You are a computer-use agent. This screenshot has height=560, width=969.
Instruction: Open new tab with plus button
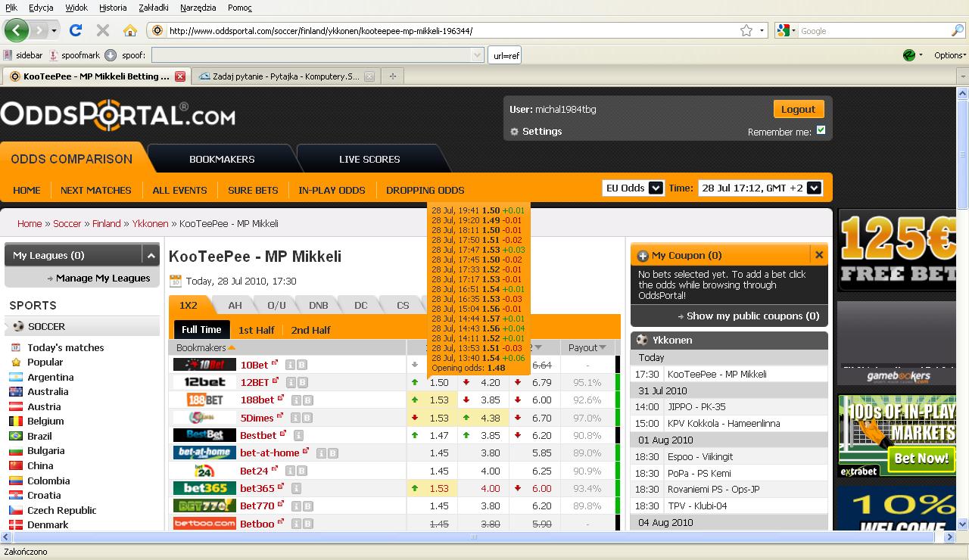(x=392, y=76)
